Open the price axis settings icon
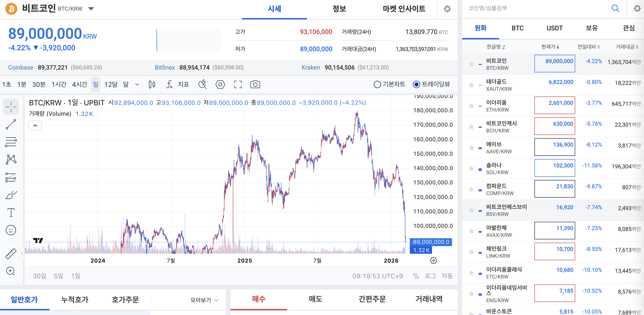This screenshot has width=644, height=315. coord(433,261)
